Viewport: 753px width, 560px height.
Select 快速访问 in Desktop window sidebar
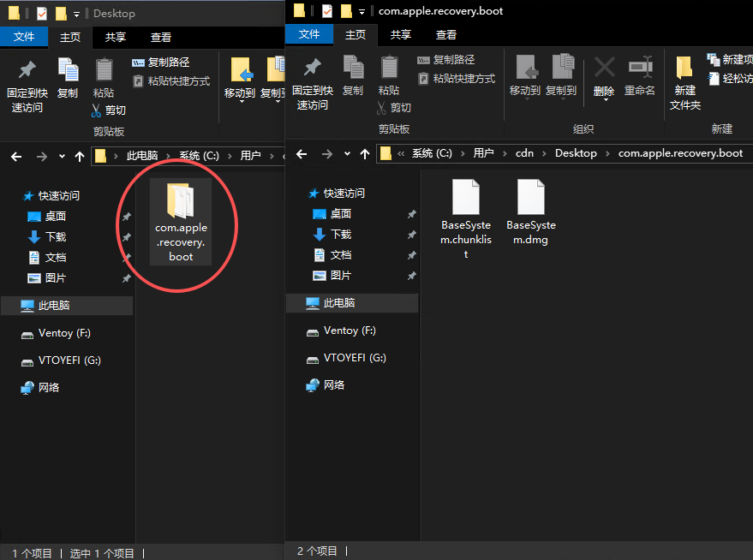coord(52,196)
